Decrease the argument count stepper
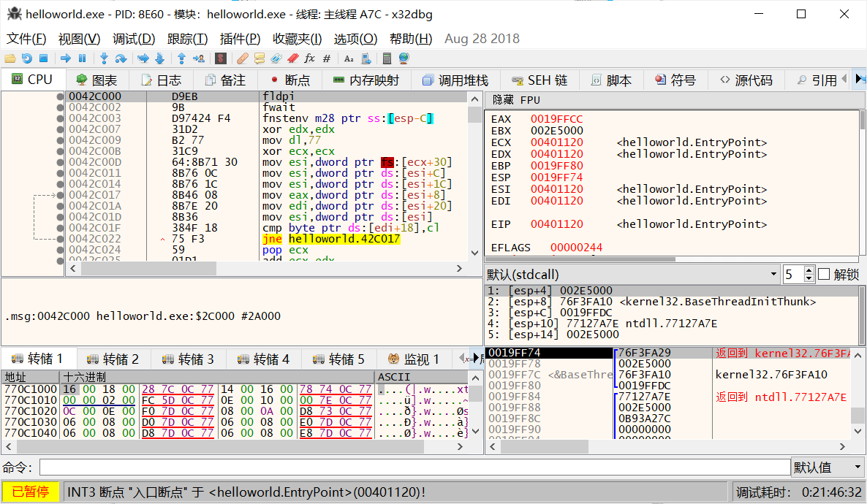Viewport: 867px width, 504px height. pos(809,278)
